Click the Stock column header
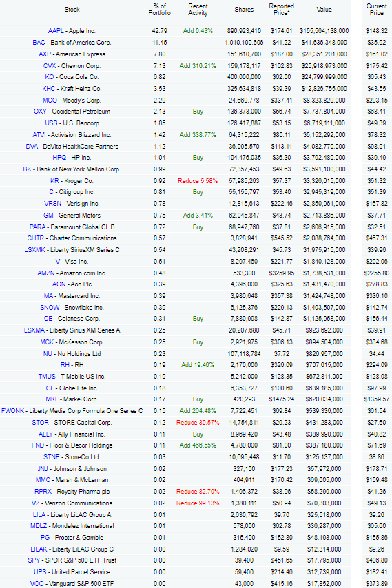 [72, 10]
